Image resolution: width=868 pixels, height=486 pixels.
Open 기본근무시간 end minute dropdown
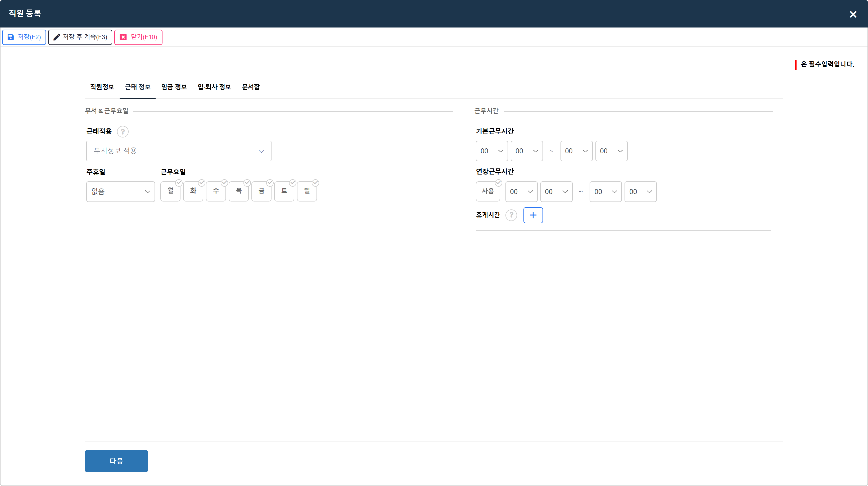(612, 151)
